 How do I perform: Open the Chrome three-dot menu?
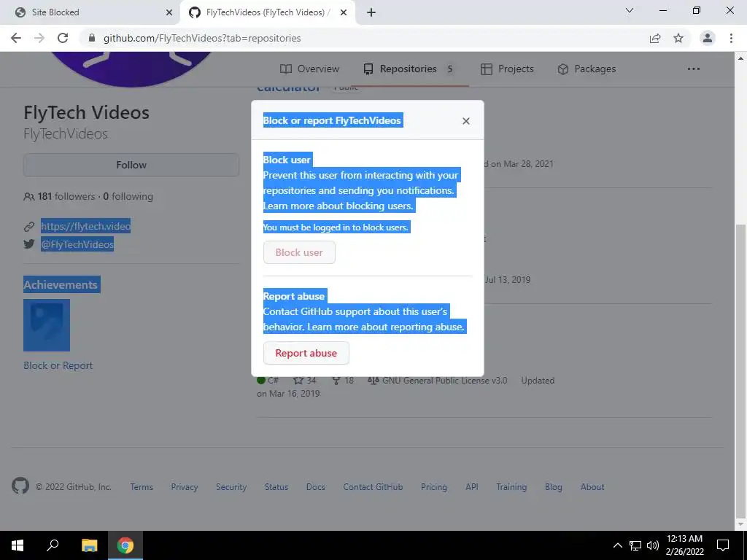[731, 38]
